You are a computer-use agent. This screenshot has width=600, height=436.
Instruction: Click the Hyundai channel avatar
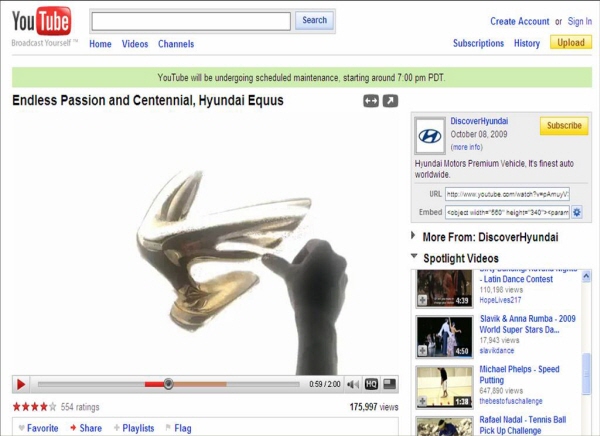tap(429, 136)
